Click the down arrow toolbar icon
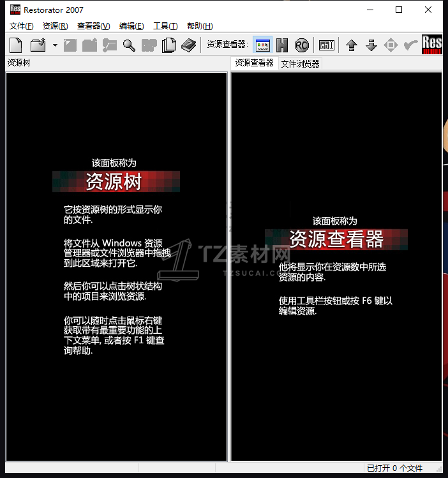Viewport: 448px width, 478px height. pos(371,45)
